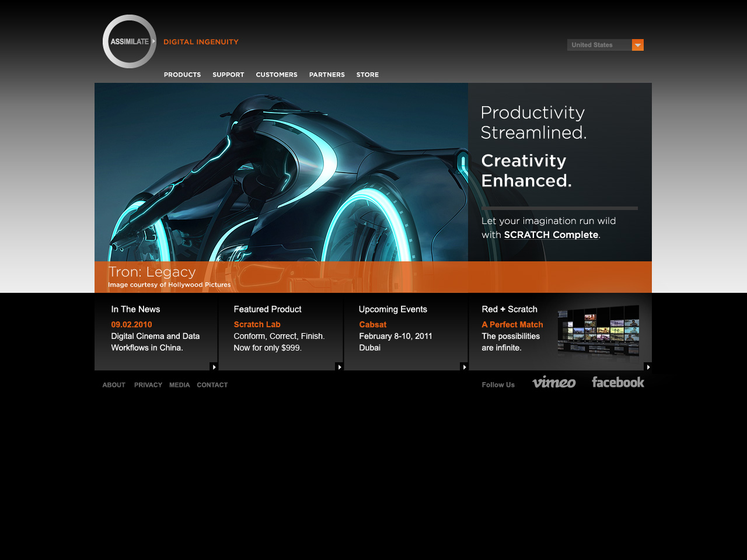The height and width of the screenshot is (560, 747).
Task: Click the Tron: Legacy caption title
Action: [x=152, y=272]
